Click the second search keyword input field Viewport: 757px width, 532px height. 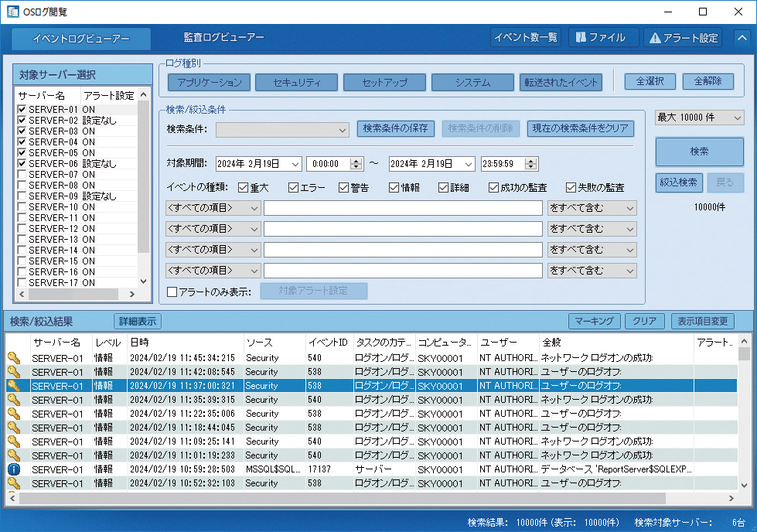(403, 229)
